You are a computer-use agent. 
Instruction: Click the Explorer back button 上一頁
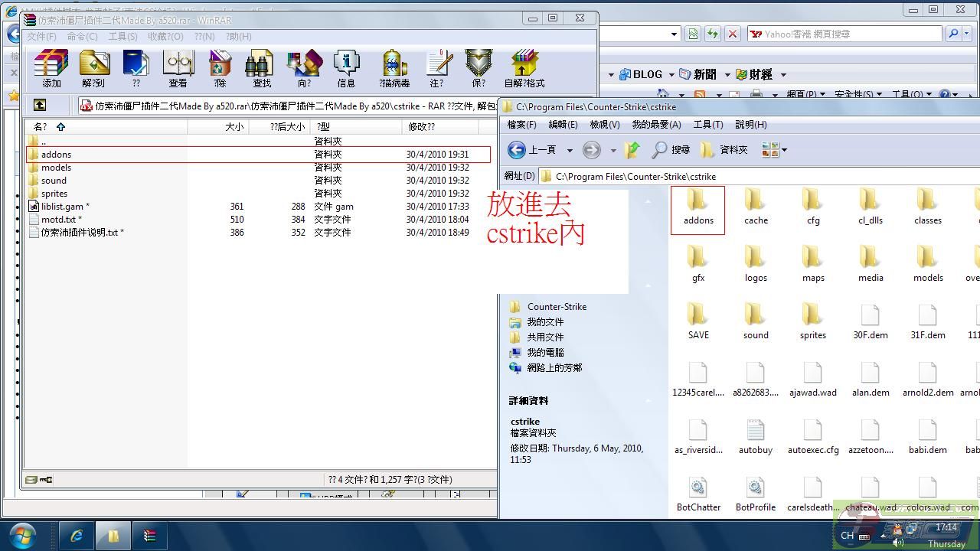[532, 150]
